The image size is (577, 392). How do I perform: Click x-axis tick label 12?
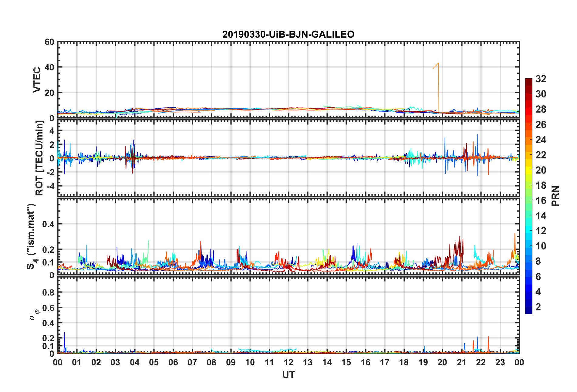pos(288,362)
